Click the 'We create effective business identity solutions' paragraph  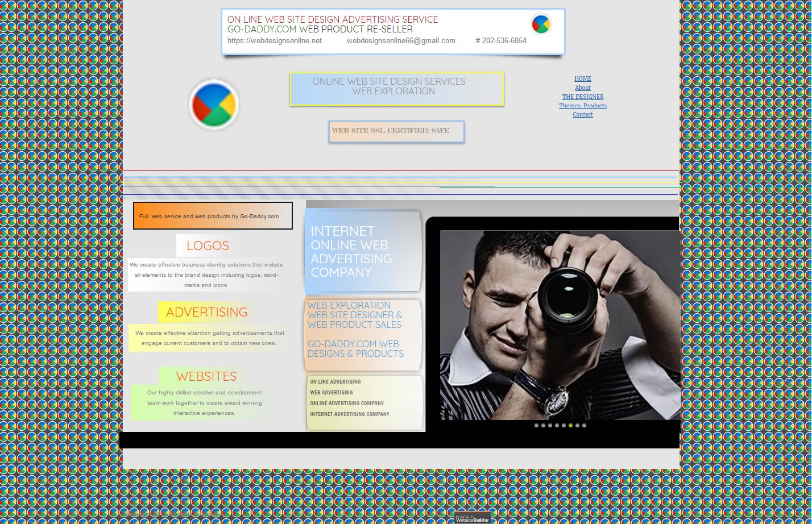click(x=206, y=275)
